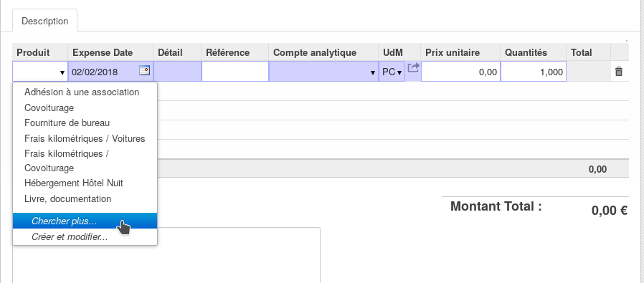The width and height of the screenshot is (644, 283).
Task: Click the Référence text field
Action: (x=235, y=72)
